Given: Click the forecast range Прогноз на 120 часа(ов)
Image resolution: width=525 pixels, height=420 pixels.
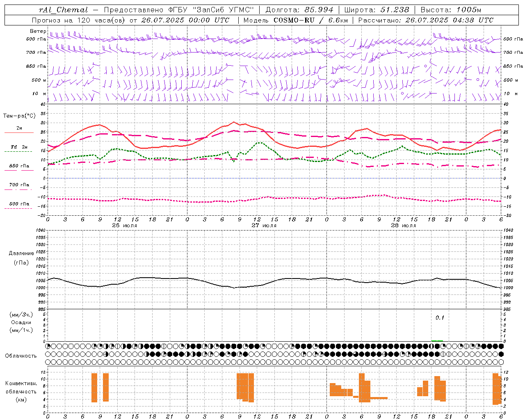Looking at the screenshot, I should point(79,20).
